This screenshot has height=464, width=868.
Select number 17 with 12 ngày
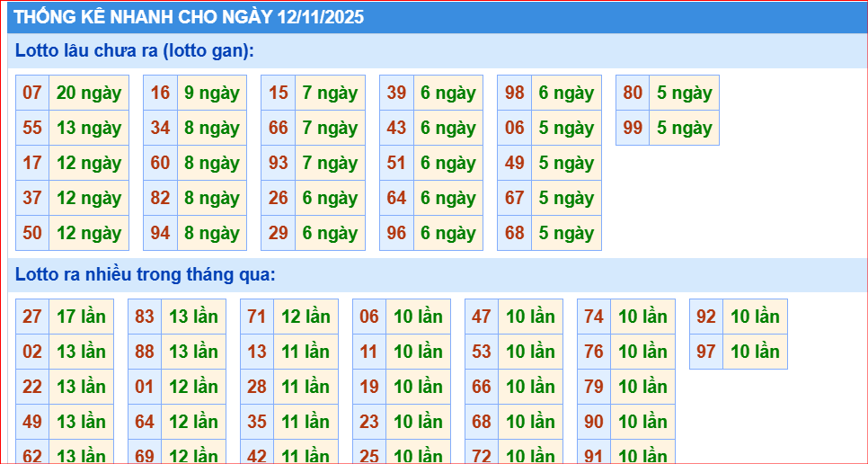32,163
